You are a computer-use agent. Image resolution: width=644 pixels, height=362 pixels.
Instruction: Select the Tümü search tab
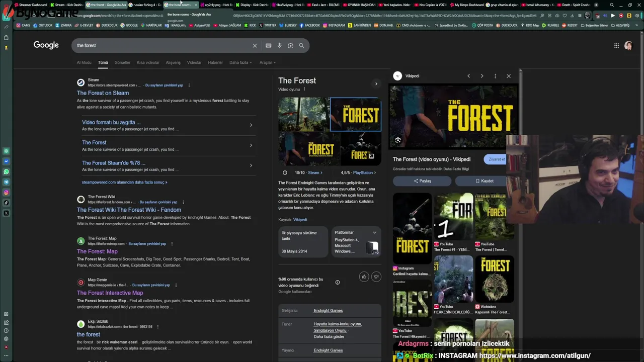[x=103, y=63]
